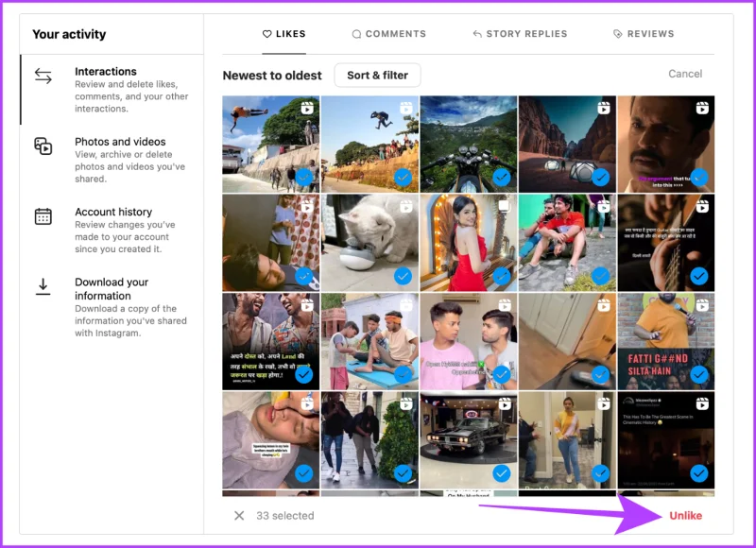The height and width of the screenshot is (548, 756).
Task: Open Account history section
Action: click(112, 231)
